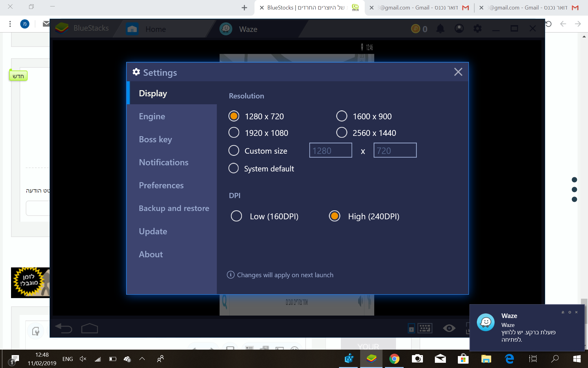Open the Camera app from the taskbar

click(417, 359)
